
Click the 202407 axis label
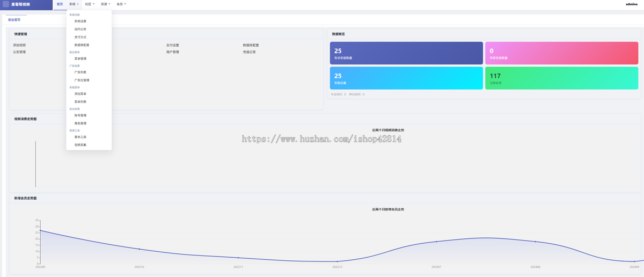436,267
